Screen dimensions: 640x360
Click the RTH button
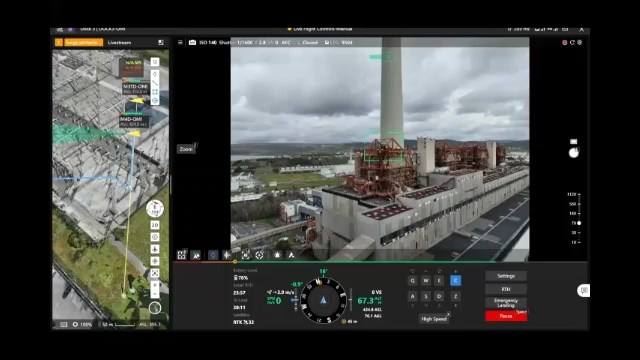pyautogui.click(x=506, y=289)
